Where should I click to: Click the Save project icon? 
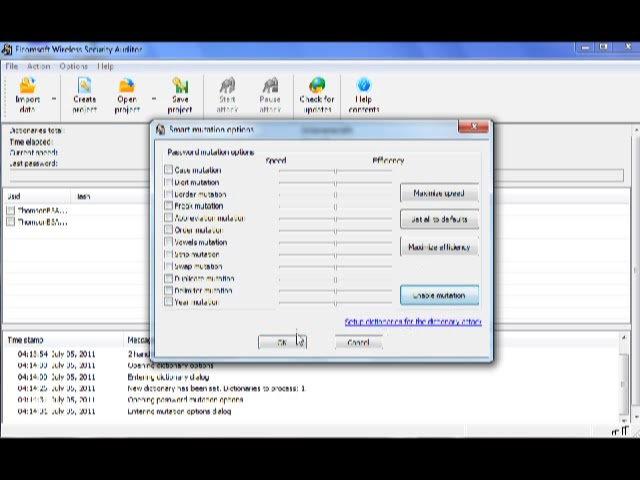[180, 95]
